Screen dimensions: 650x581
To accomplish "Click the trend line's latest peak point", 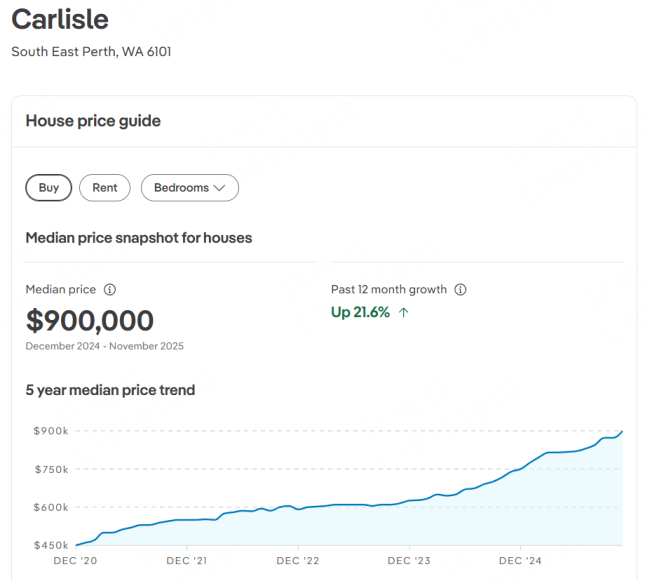I will click(x=622, y=432).
